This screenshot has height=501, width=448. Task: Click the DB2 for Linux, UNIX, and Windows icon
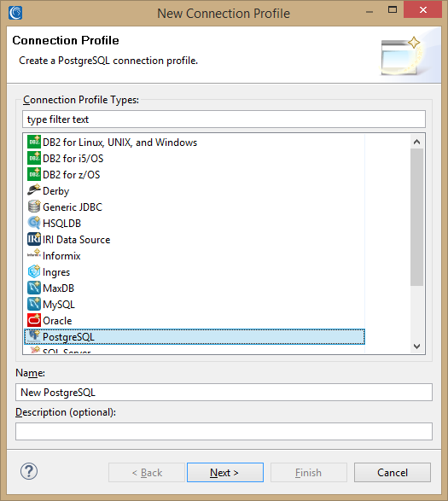tap(34, 143)
